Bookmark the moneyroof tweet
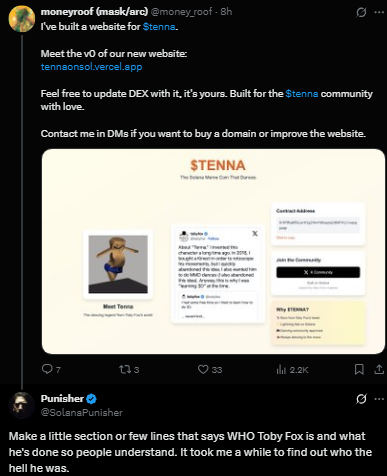Screen dimensions: 387x476 359,369
